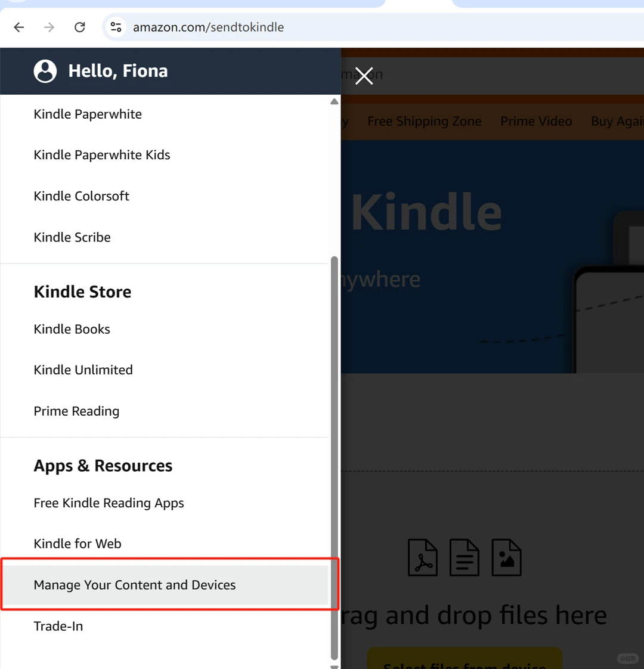
Task: Click the Apps & Resources section heading
Action: click(x=103, y=466)
